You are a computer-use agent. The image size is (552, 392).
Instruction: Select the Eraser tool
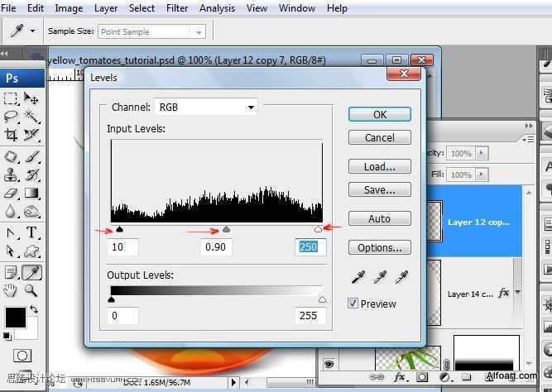(11, 193)
